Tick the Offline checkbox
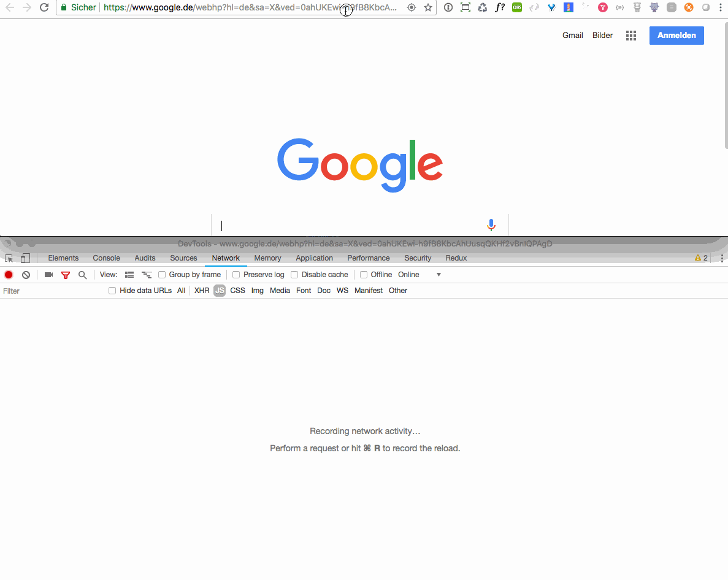This screenshot has height=580, width=728. tap(364, 275)
